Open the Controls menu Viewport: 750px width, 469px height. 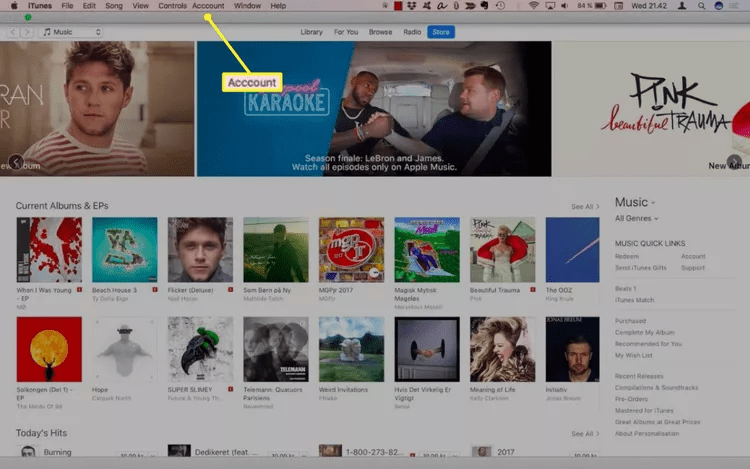point(172,6)
